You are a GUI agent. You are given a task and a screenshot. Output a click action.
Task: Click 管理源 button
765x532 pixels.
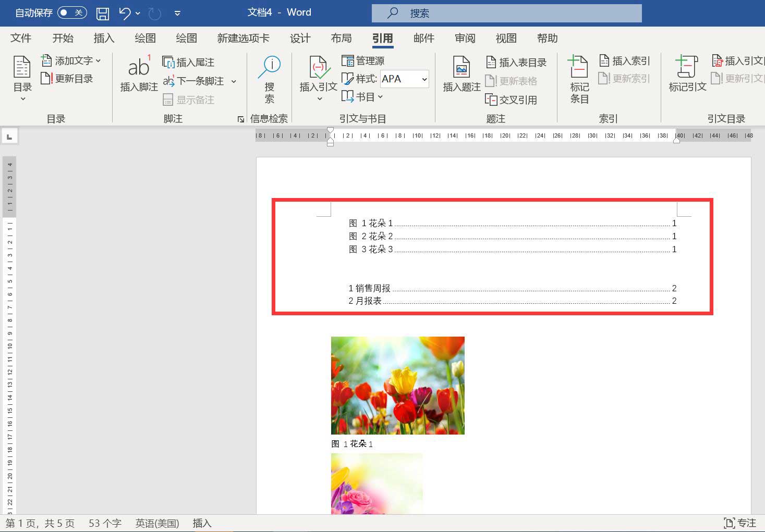pos(363,61)
